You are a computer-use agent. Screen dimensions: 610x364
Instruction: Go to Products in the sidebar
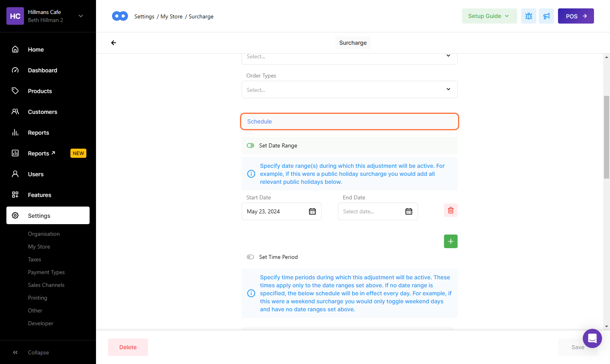coord(40,91)
